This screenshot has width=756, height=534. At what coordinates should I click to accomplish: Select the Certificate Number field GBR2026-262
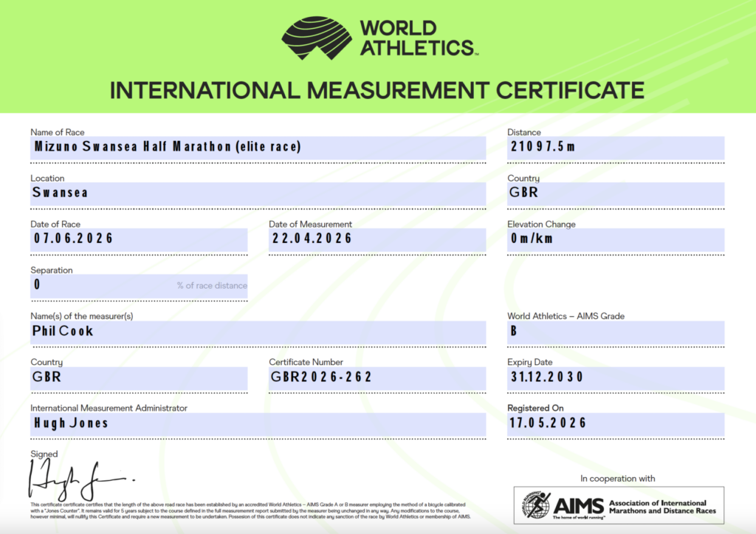(x=377, y=377)
